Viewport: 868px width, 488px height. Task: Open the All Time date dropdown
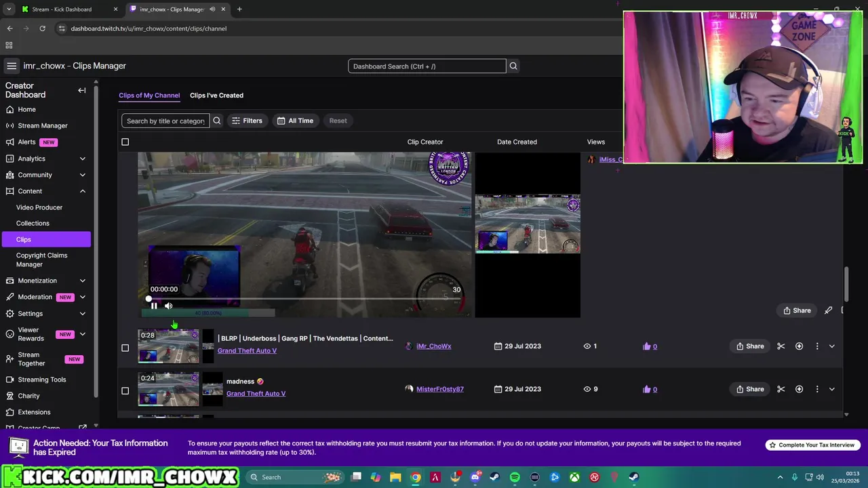295,121
